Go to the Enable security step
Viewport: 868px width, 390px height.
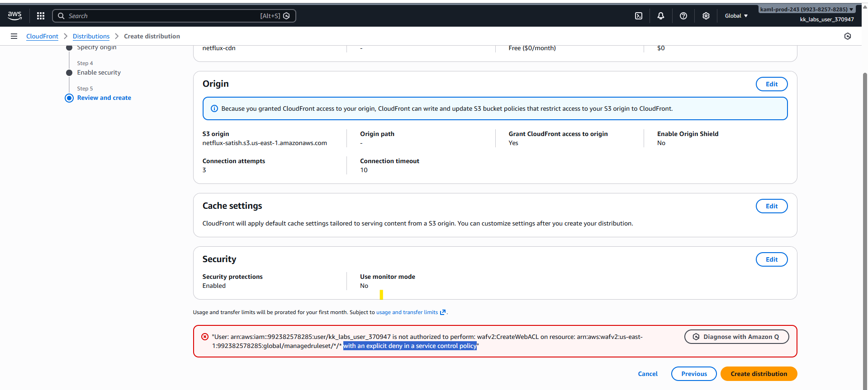click(99, 73)
